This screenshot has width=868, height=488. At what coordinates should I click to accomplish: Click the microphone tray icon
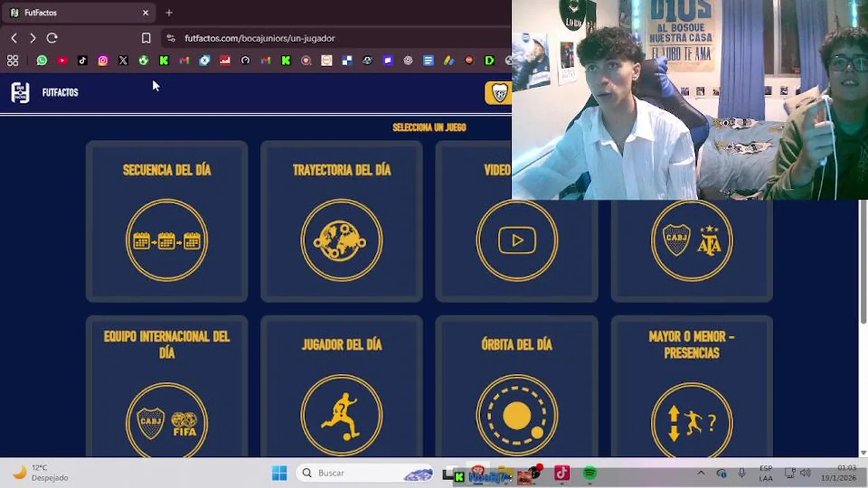click(x=742, y=473)
